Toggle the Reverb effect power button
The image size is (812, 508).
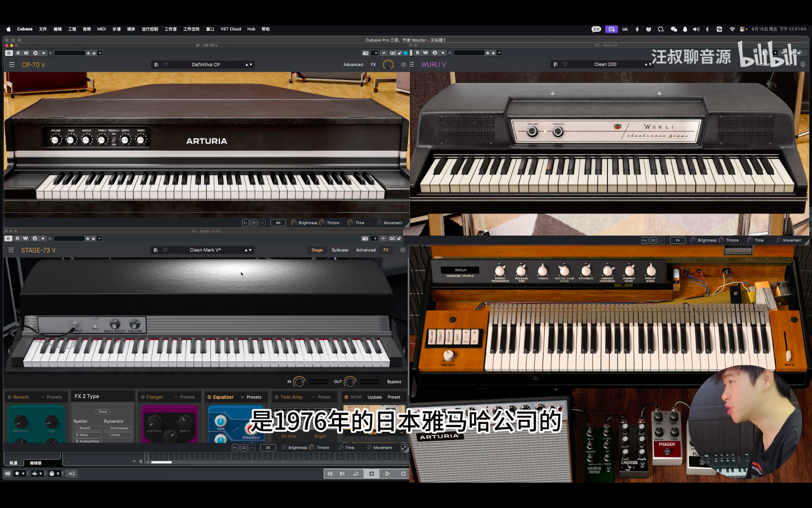(x=10, y=397)
